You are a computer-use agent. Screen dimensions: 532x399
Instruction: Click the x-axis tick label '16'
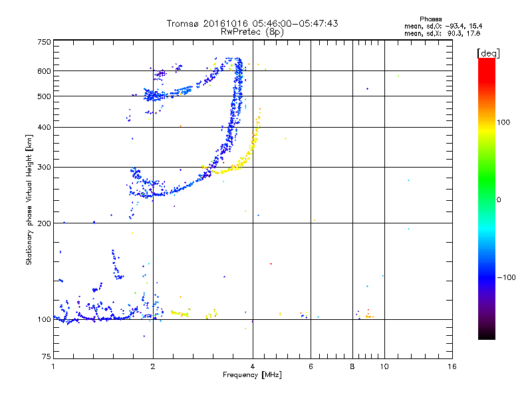tap(452, 366)
